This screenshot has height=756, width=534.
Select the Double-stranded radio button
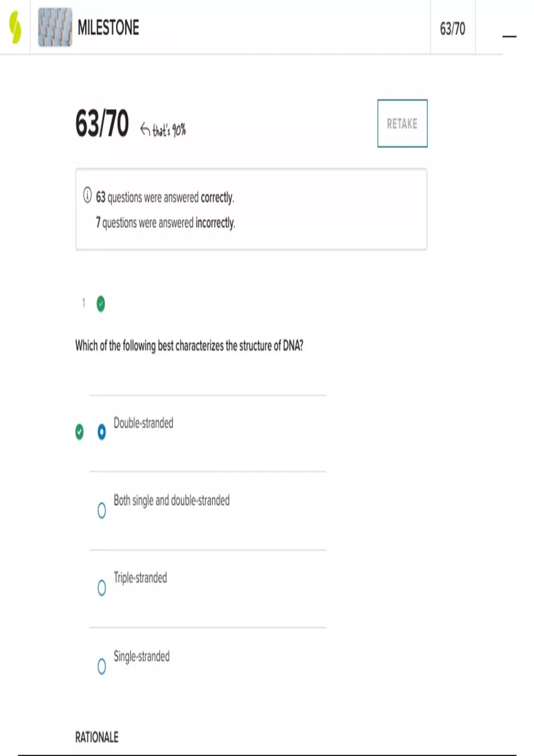[x=101, y=432]
